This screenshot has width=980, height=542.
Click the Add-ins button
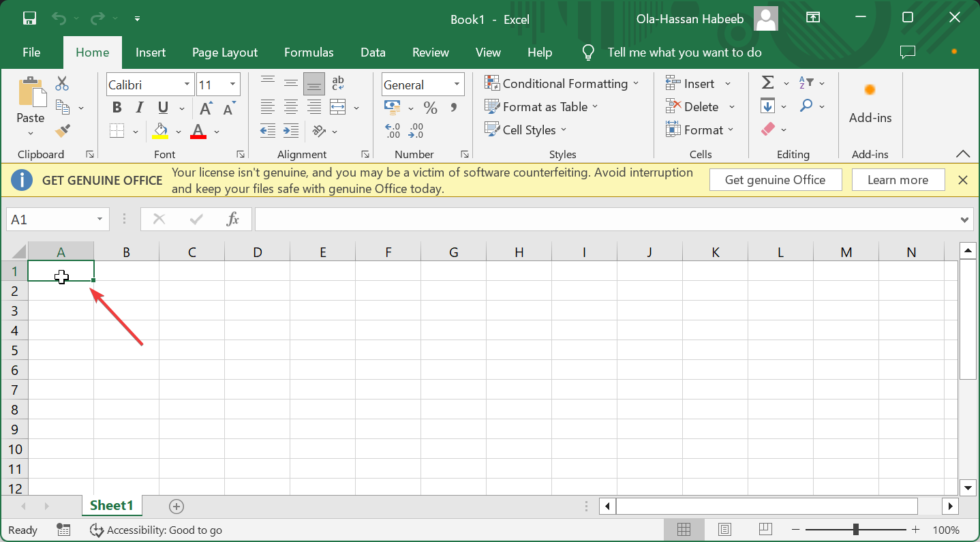click(870, 105)
